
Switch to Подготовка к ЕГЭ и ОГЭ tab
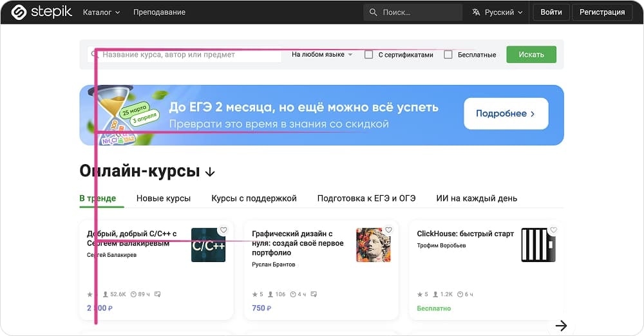click(366, 198)
